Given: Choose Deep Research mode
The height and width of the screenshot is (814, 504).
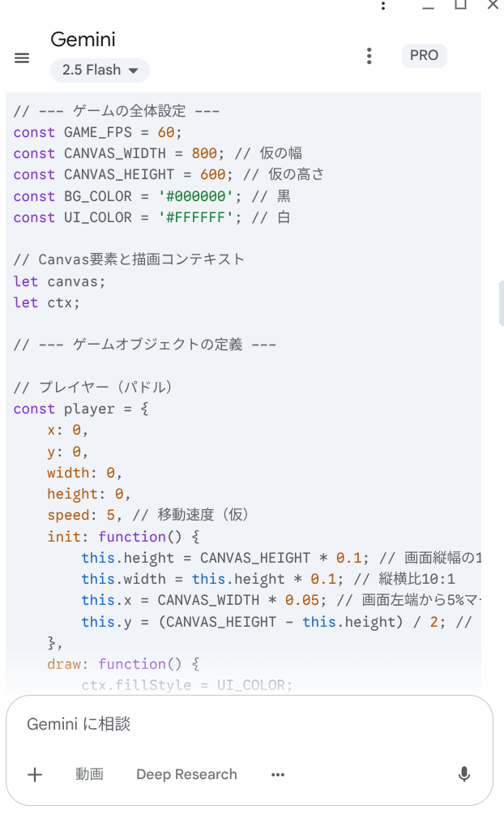Looking at the screenshot, I should (x=186, y=774).
